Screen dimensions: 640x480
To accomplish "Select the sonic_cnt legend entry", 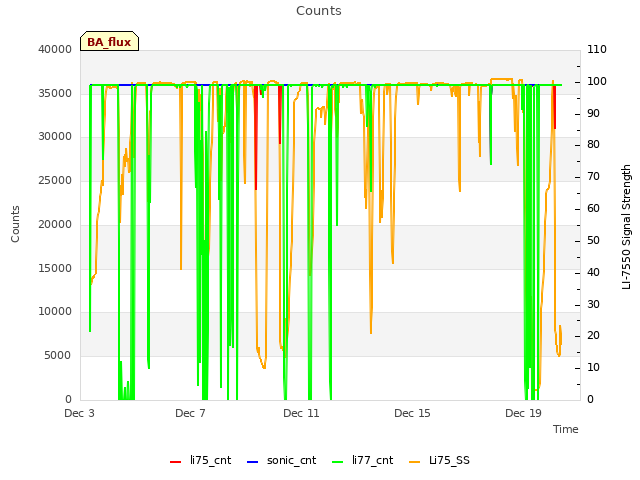I will pos(282,461).
